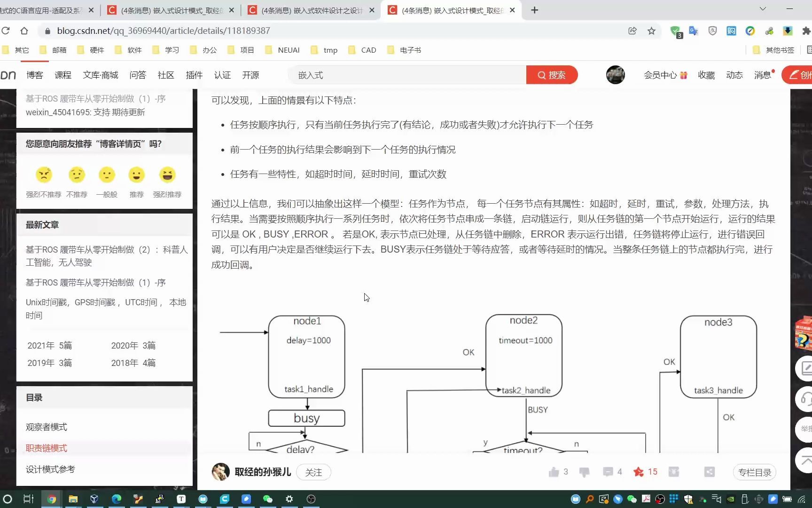Favorite the article with the red star
Screen dimensions: 812x508
[639, 472]
